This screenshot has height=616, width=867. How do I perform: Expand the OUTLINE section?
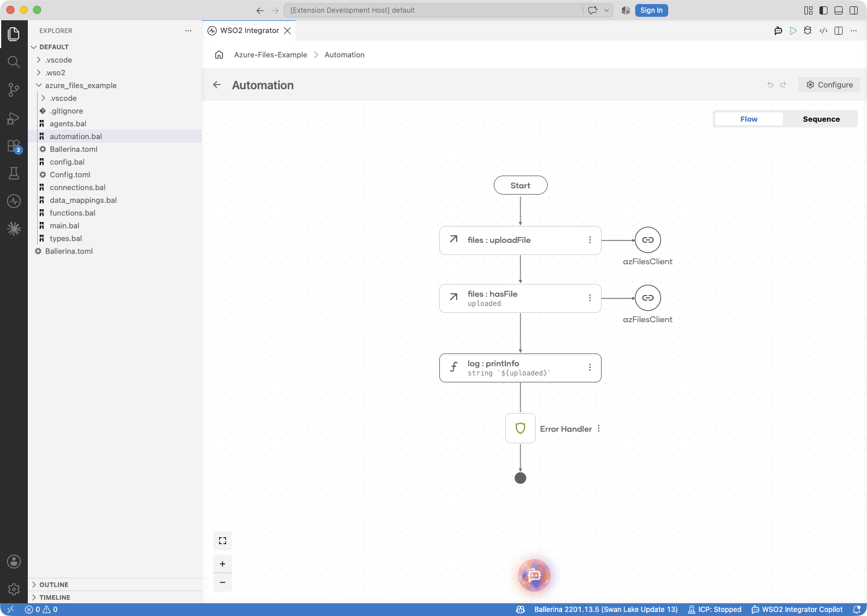(x=115, y=585)
